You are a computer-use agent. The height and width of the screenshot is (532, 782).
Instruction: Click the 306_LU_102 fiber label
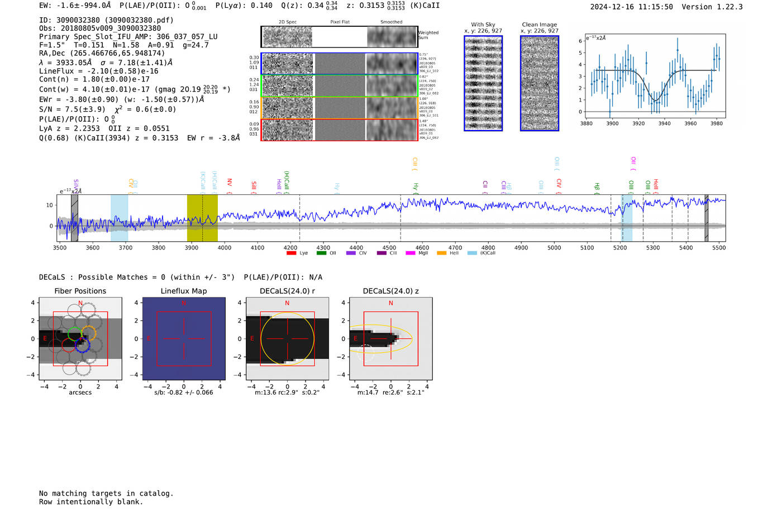pyautogui.click(x=429, y=71)
